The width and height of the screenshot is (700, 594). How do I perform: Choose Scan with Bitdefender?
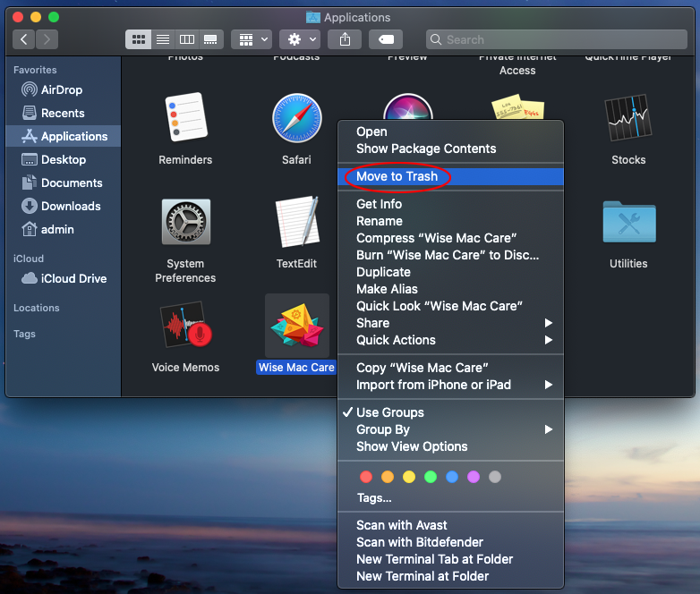(x=451, y=542)
